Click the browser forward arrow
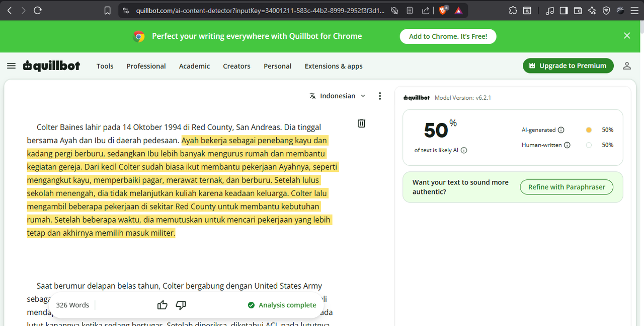 pos(24,10)
